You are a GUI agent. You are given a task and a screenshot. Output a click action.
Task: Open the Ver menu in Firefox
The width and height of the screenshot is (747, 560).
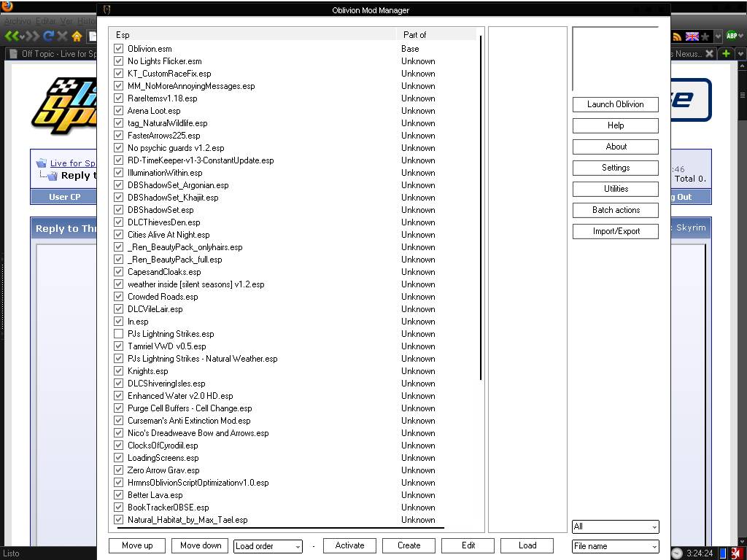click(x=66, y=21)
